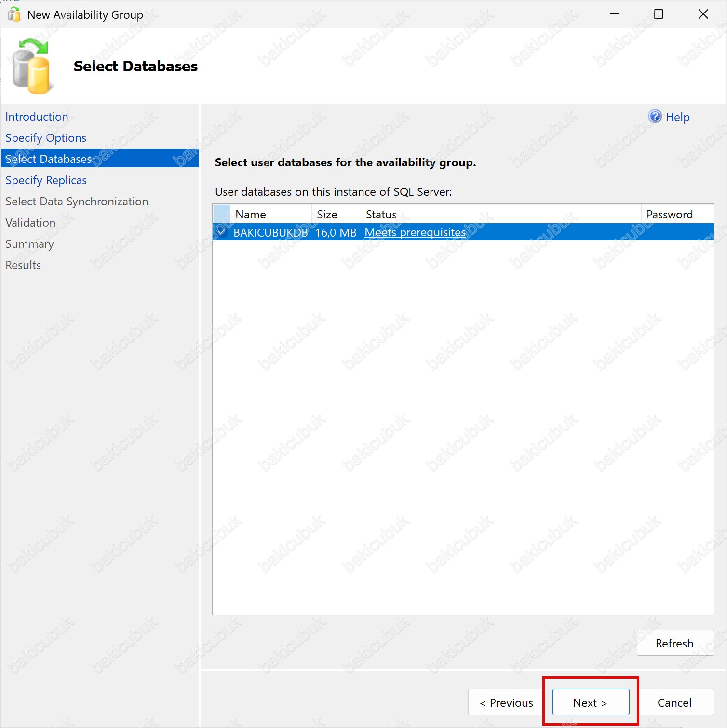
Task: Cancel the availability group wizard
Action: 674,702
